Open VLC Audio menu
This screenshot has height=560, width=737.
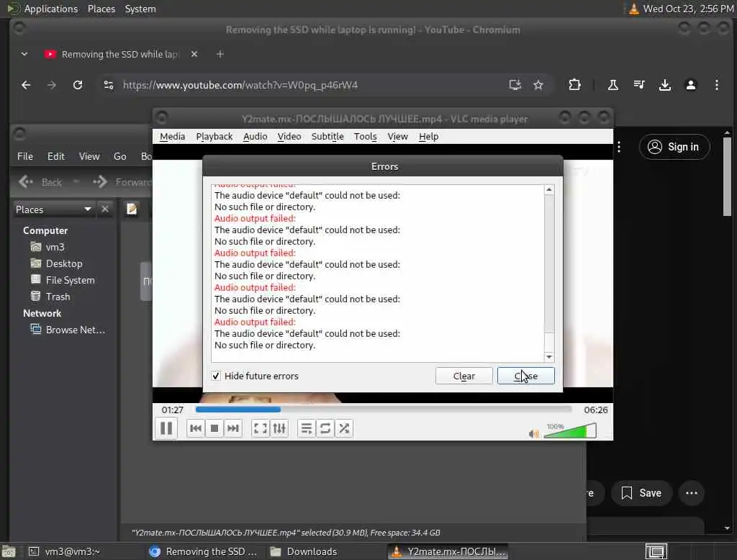click(x=256, y=136)
